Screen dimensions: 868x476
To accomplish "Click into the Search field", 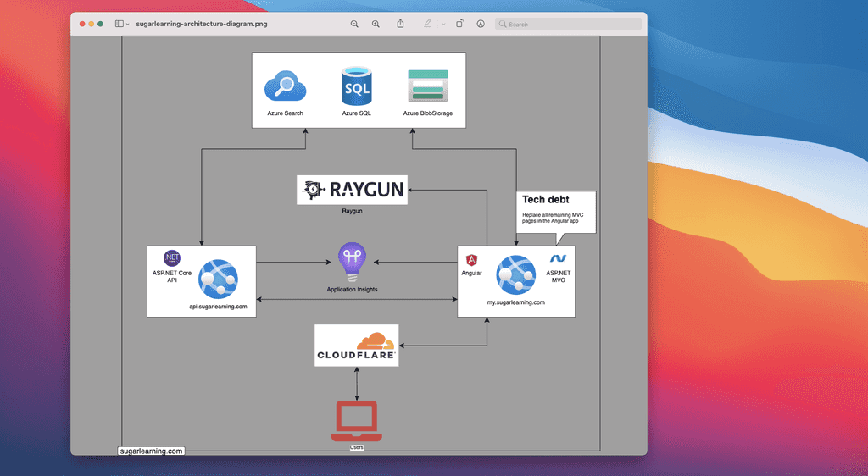I will (x=572, y=25).
